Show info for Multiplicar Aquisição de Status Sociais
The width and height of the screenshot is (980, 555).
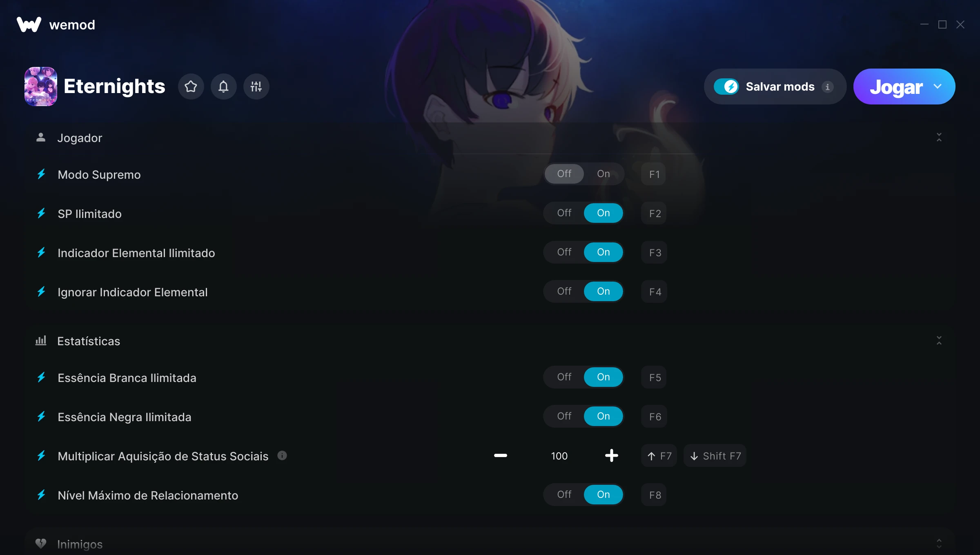tap(282, 455)
